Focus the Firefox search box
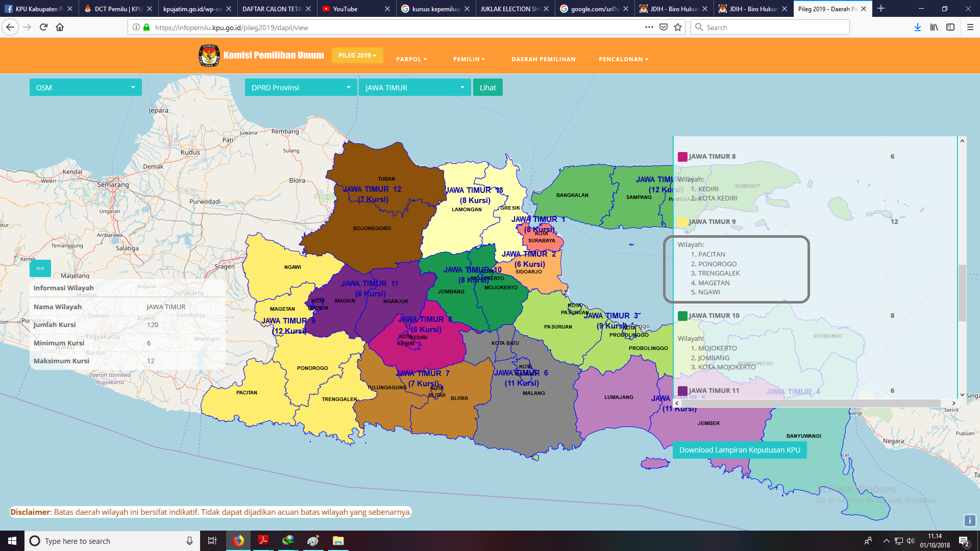This screenshot has width=980, height=551. [770, 28]
